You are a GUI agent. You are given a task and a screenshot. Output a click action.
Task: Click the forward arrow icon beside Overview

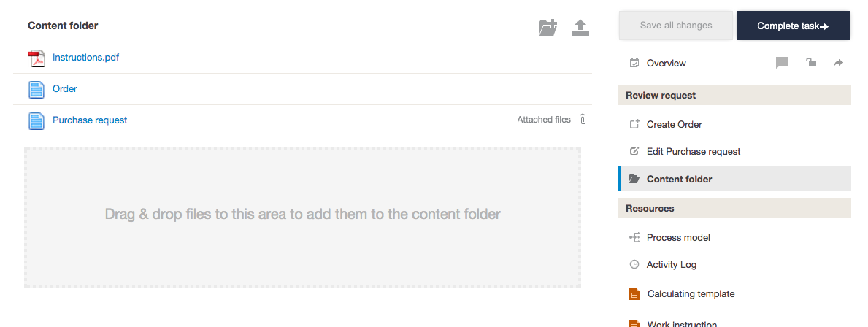839,63
